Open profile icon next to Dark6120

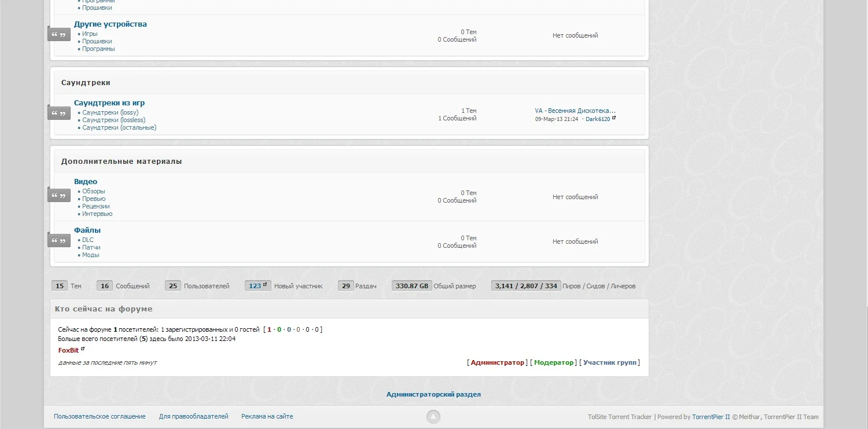(x=614, y=118)
